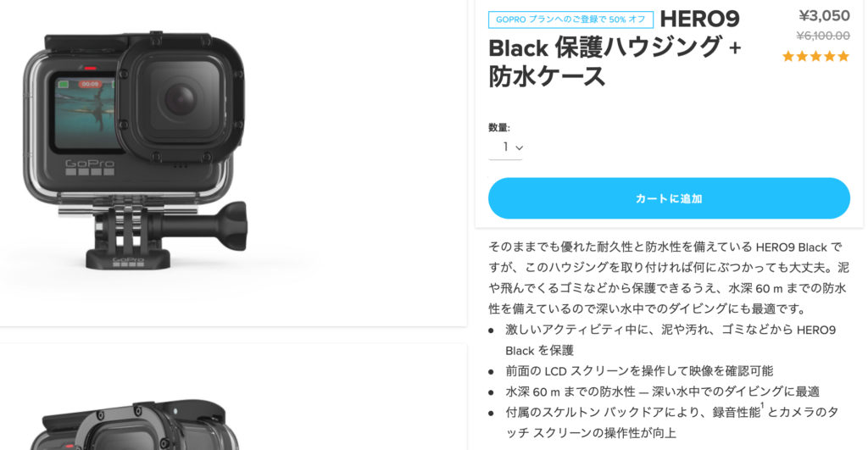Click the middle star in the rating
Image resolution: width=868 pixels, height=450 pixels.
click(815, 56)
